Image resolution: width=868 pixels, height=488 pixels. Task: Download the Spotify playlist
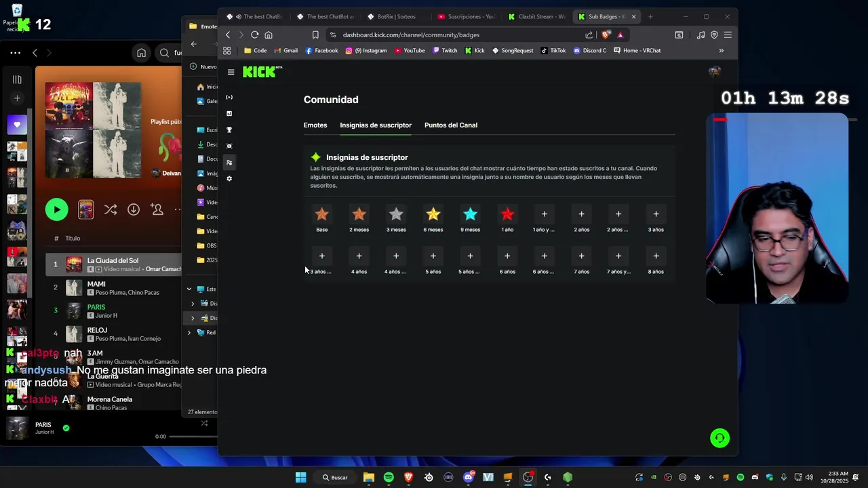(134, 209)
